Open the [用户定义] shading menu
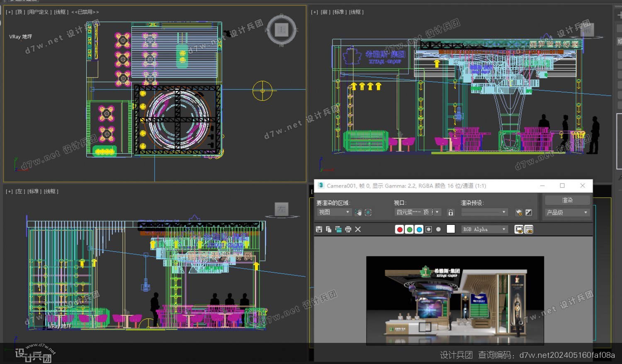Viewport: 622px width, 364px height. [x=39, y=12]
